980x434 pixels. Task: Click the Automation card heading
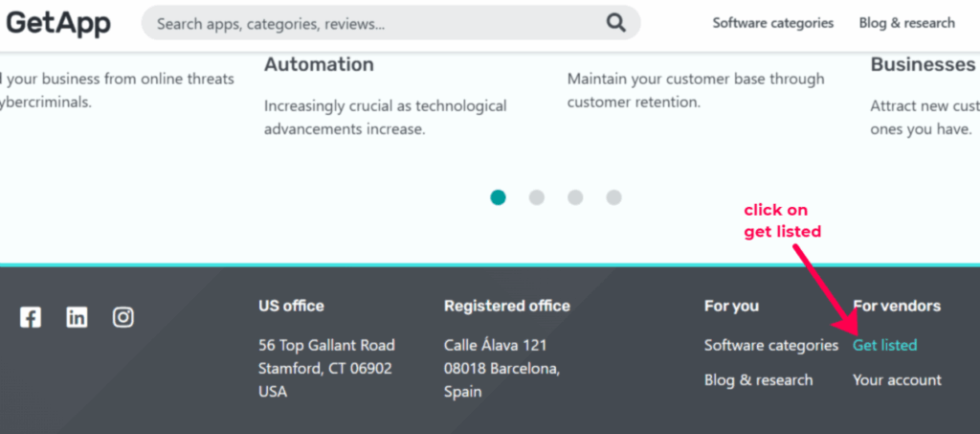319,64
